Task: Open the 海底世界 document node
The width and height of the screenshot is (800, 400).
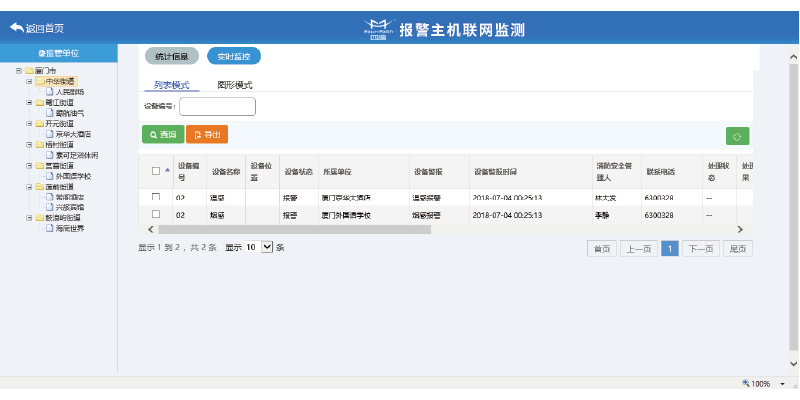Action: pyautogui.click(x=69, y=228)
